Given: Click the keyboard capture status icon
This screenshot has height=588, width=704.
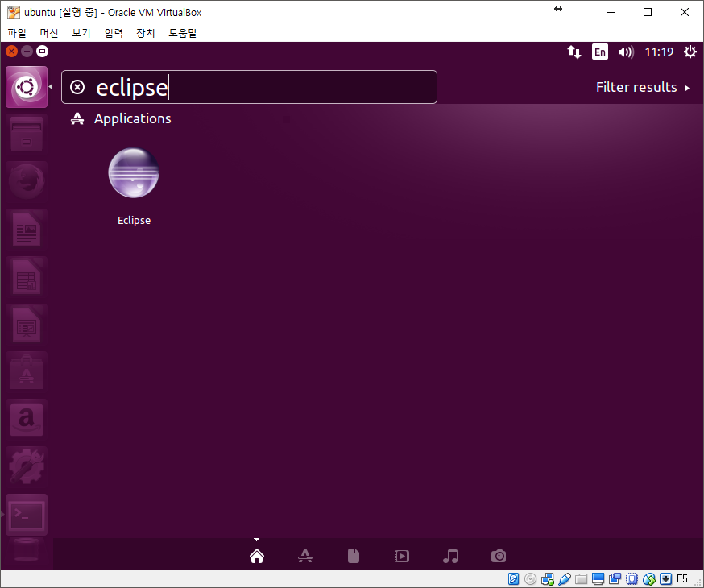Looking at the screenshot, I should (x=666, y=579).
